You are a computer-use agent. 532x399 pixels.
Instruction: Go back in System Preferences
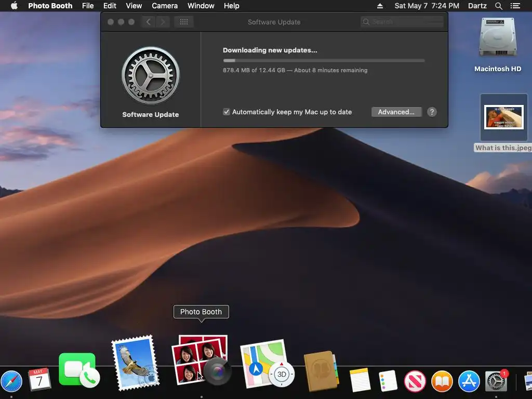coord(148,22)
